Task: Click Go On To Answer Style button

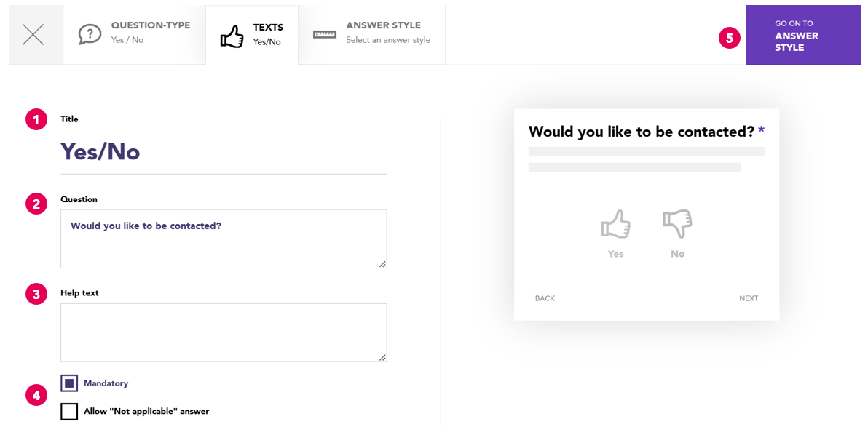Action: pyautogui.click(x=803, y=35)
